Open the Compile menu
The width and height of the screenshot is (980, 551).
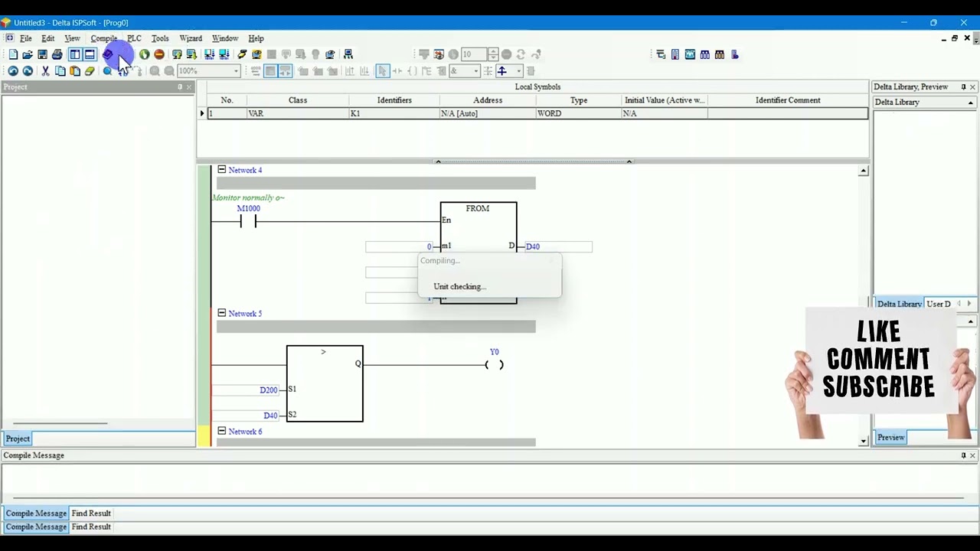[x=104, y=38]
